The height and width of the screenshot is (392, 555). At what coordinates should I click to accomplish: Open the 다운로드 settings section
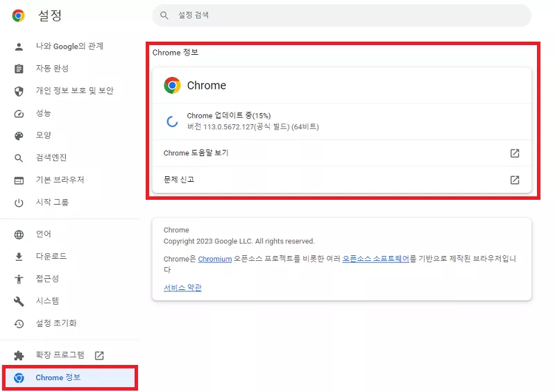pyautogui.click(x=51, y=257)
